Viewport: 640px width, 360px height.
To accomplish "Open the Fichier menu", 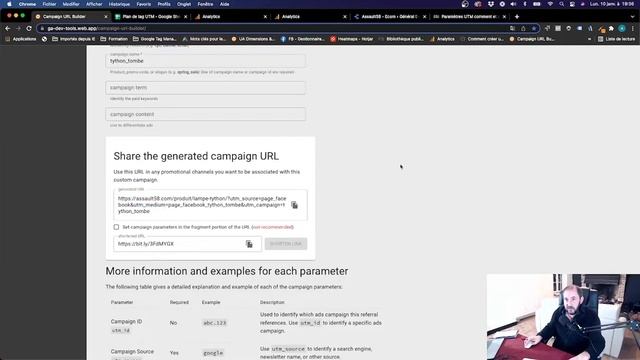I will pyautogui.click(x=49, y=4).
